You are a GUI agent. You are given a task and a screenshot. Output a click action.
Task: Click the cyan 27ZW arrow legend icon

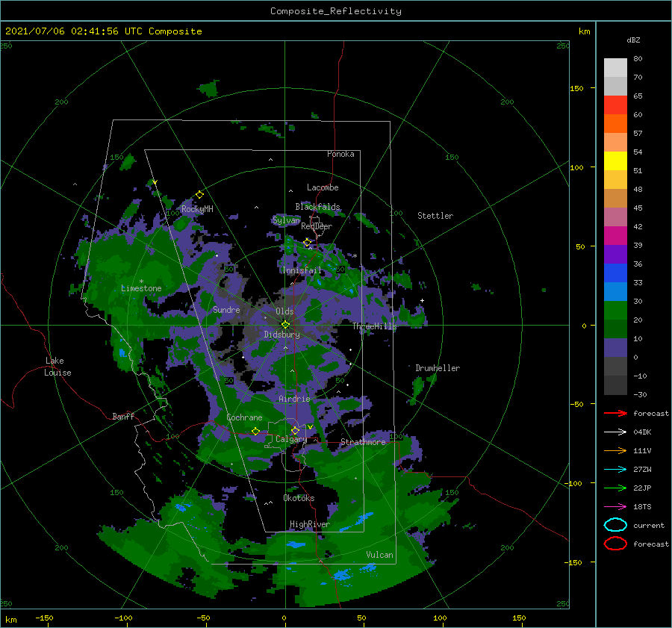[615, 470]
